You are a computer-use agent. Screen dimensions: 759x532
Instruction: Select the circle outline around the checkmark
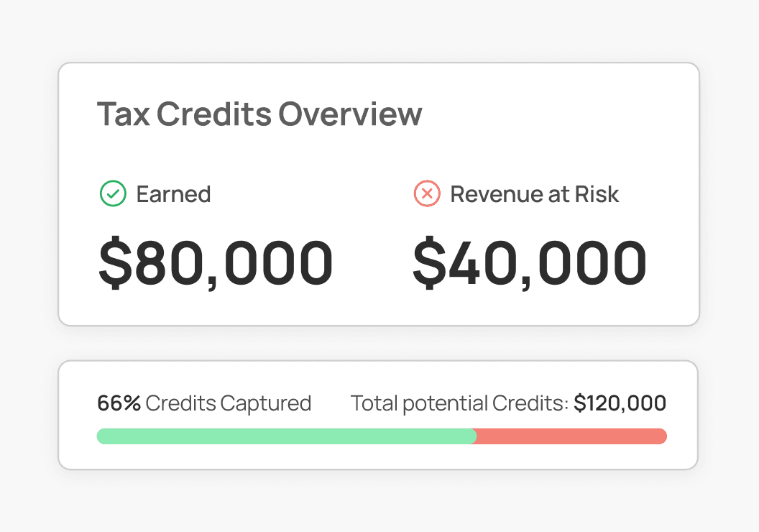[112, 193]
